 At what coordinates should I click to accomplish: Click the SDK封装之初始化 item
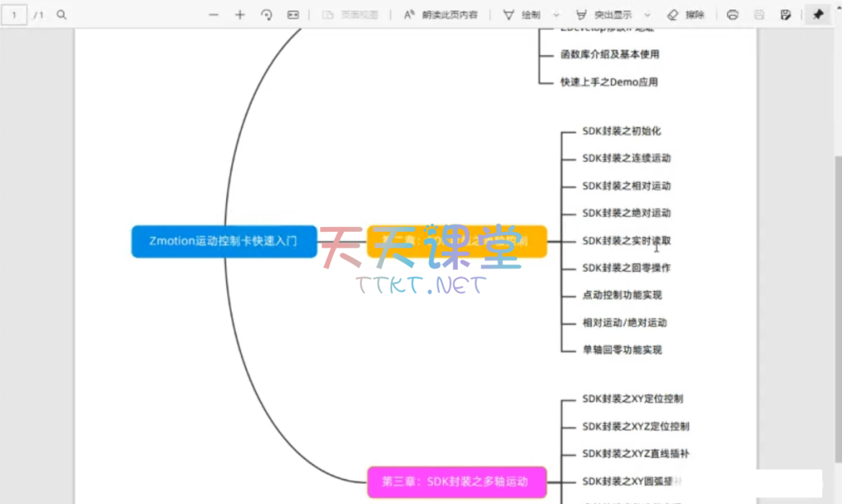pyautogui.click(x=621, y=131)
